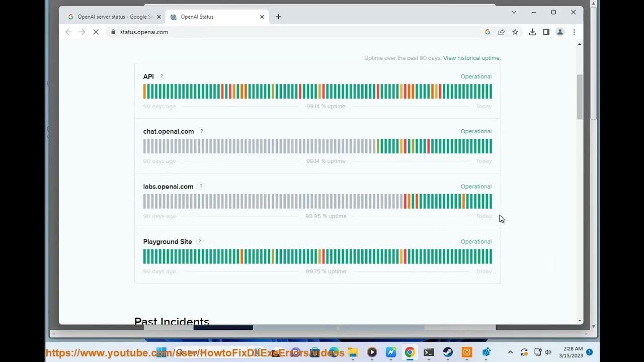Click the first gray bar in chat.openai.com uptime chart
Viewport: 644px width, 362px height.
pyautogui.click(x=144, y=146)
